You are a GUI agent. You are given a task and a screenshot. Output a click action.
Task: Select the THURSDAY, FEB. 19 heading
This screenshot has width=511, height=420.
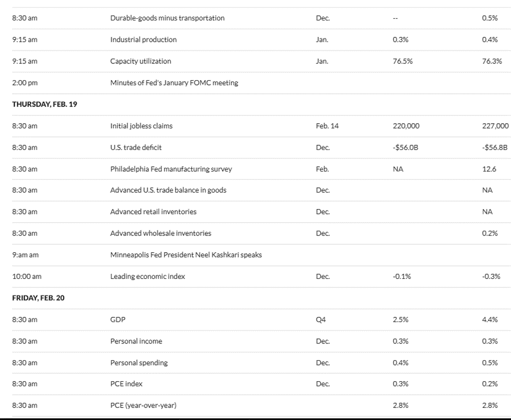(x=45, y=104)
